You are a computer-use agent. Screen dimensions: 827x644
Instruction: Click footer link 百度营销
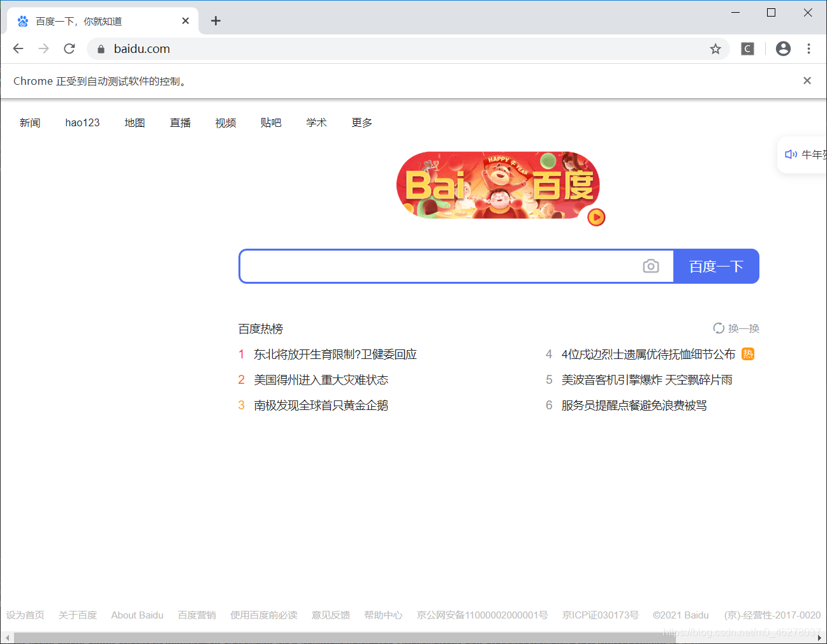pos(197,615)
